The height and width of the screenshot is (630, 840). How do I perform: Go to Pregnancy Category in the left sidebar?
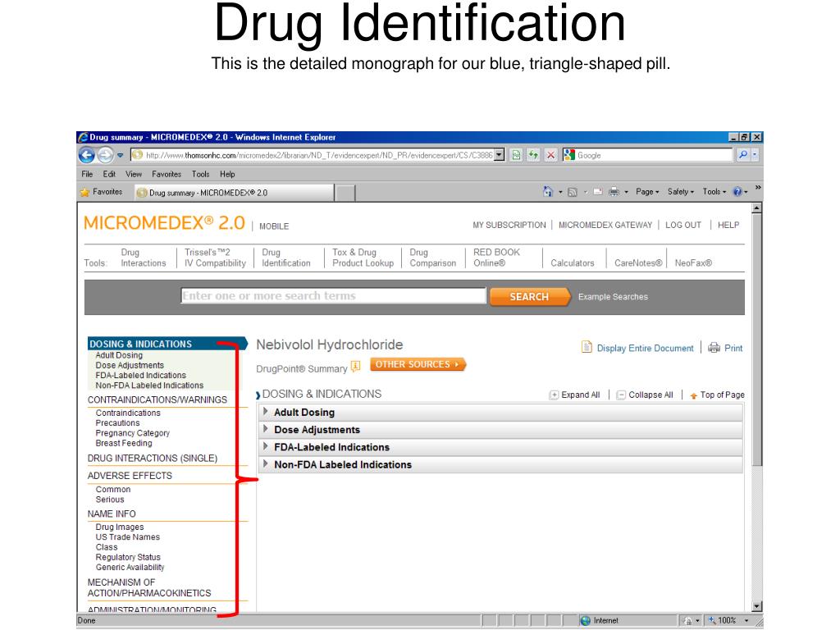pos(132,433)
